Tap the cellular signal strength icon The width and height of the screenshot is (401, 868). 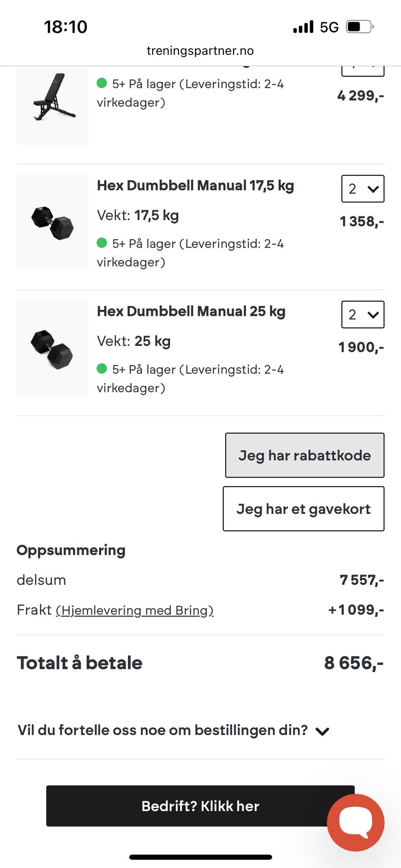tap(303, 27)
